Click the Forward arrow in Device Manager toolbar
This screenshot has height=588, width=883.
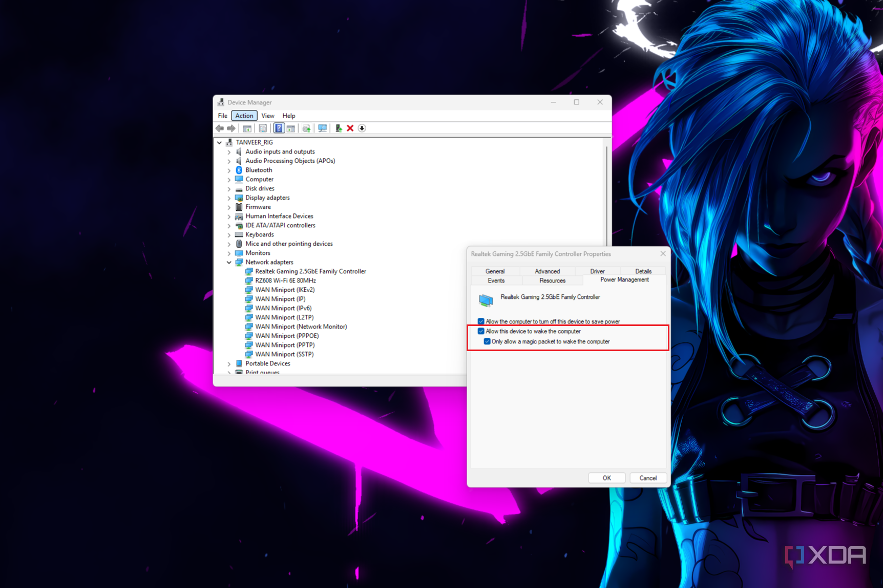point(232,128)
